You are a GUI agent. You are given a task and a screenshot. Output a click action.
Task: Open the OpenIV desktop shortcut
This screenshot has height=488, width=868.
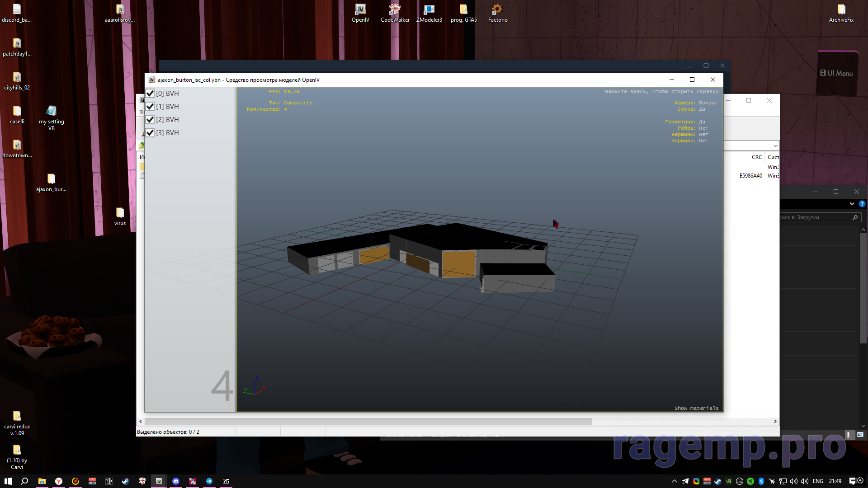[x=360, y=10]
